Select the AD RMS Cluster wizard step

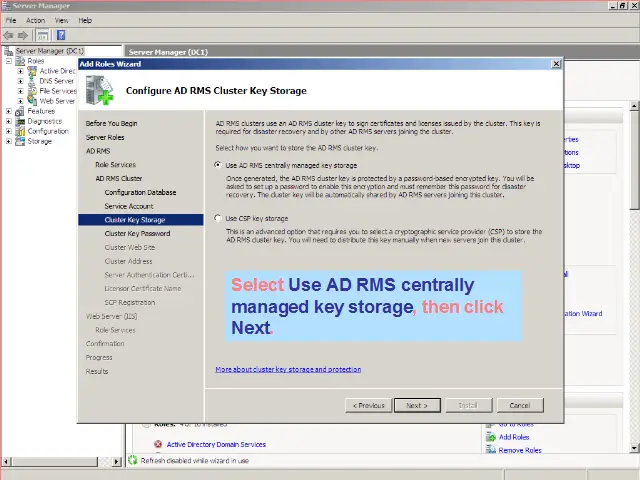tap(119, 178)
